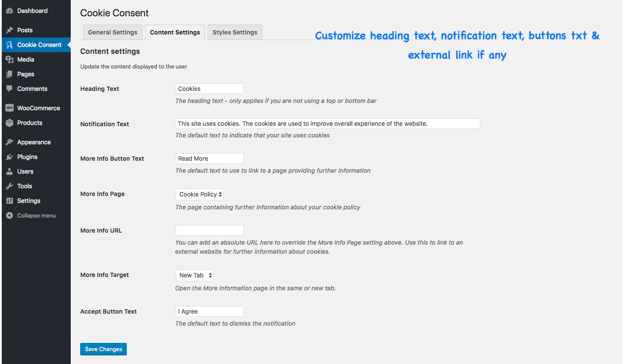Screen dimensions: 624x364
Task: Click the Pages icon in sidebar
Action: click(9, 74)
